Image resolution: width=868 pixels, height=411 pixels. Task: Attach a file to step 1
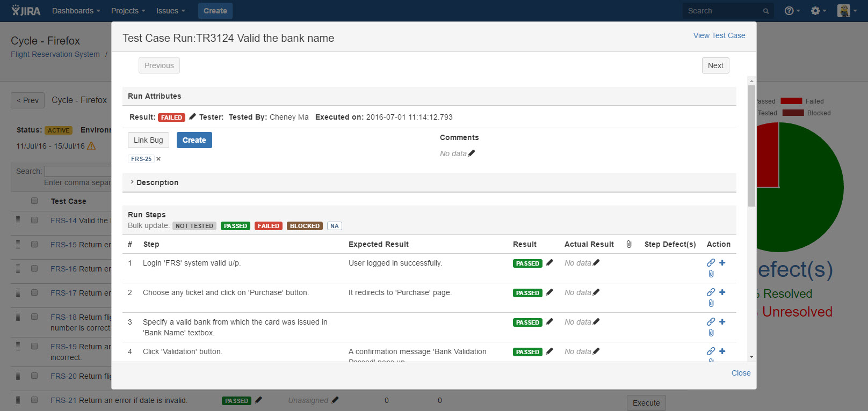point(711,274)
